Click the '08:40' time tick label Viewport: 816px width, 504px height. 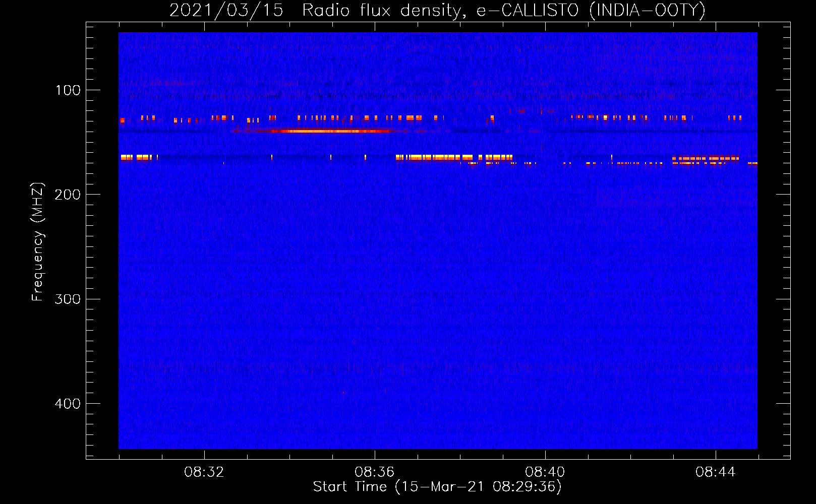(545, 472)
